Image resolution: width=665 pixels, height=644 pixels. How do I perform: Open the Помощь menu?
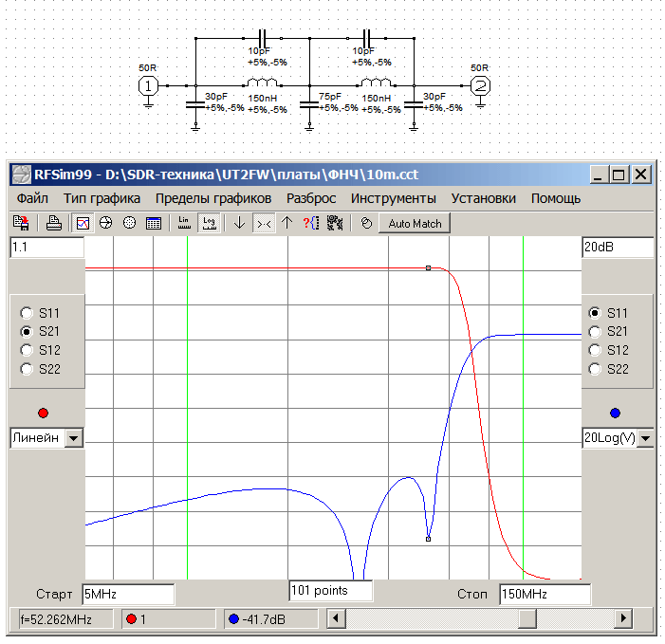tap(556, 198)
